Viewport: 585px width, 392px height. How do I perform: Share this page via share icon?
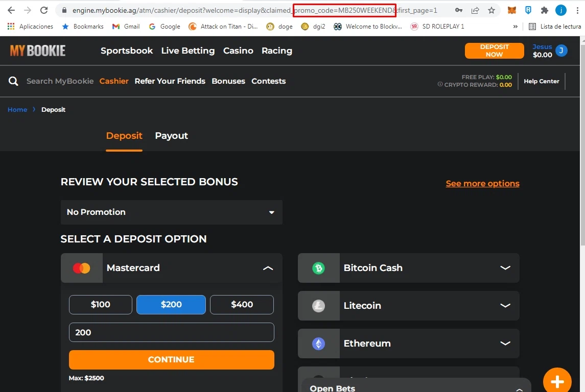pos(475,10)
